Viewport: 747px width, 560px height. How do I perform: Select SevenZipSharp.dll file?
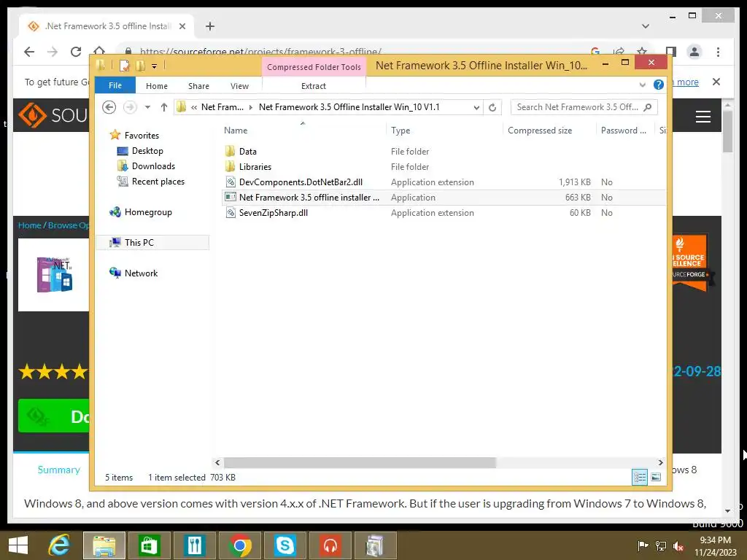(274, 213)
